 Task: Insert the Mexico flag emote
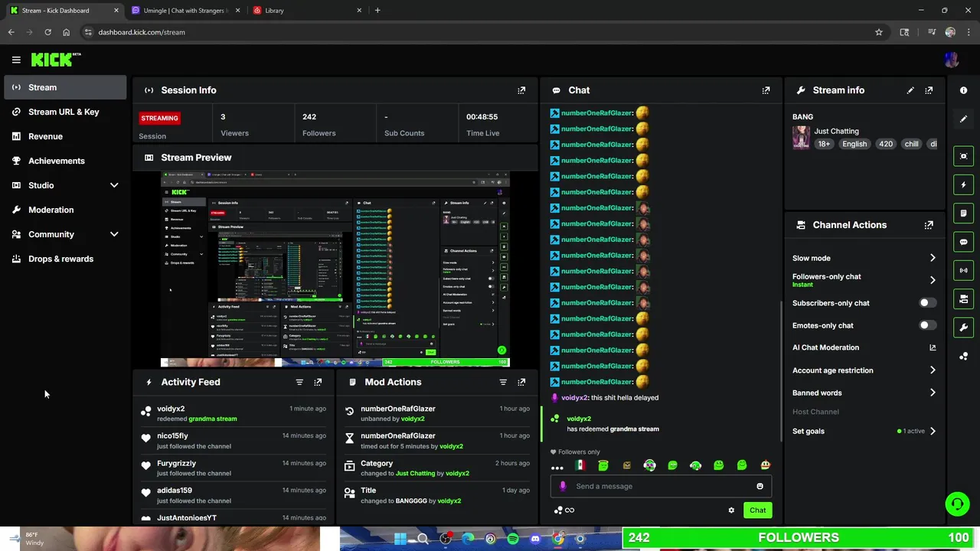[580, 465]
